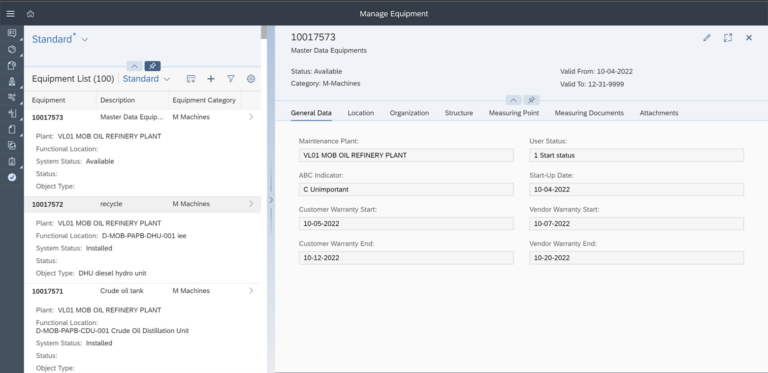Open details arrow for equipment 10017572
768x373 pixels.
click(x=251, y=204)
